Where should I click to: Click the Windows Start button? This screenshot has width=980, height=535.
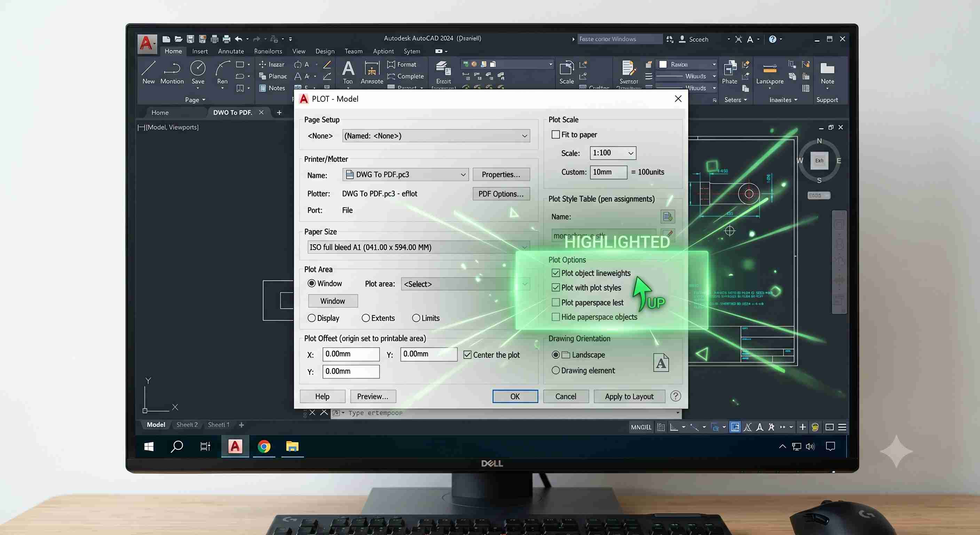(x=149, y=446)
